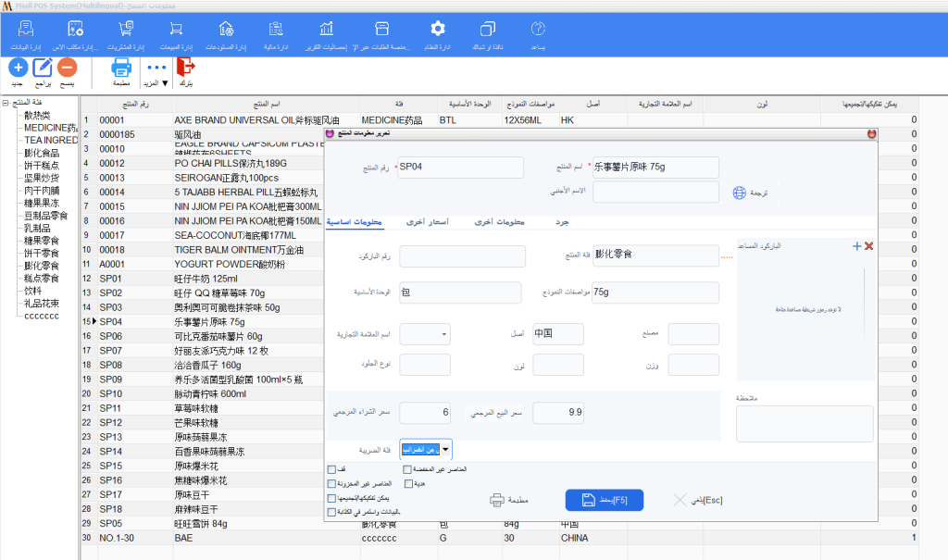Click the blue Save [F5] button
Screen dimensions: 948x560
pyautogui.click(x=604, y=500)
